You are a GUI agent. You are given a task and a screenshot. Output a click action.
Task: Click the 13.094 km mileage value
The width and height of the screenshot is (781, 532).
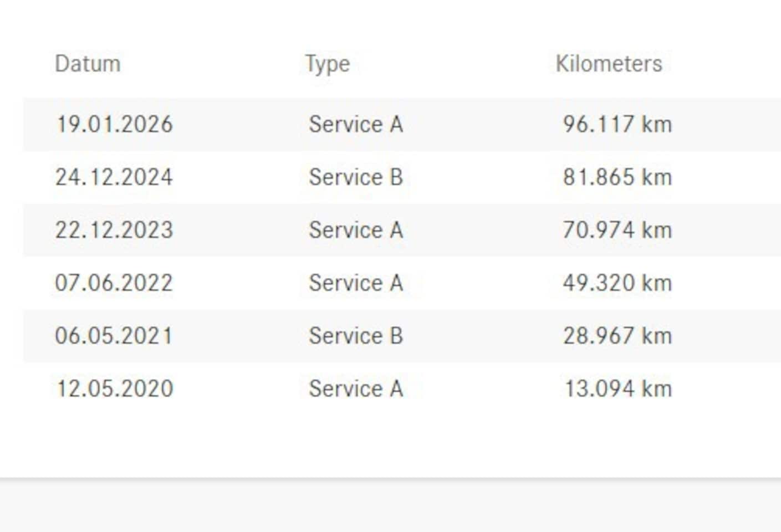[617, 388]
